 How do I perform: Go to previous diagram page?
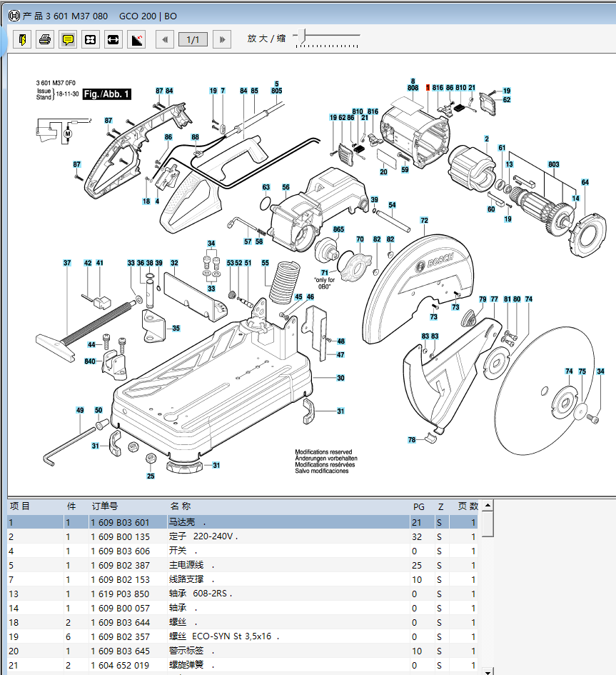pos(165,39)
